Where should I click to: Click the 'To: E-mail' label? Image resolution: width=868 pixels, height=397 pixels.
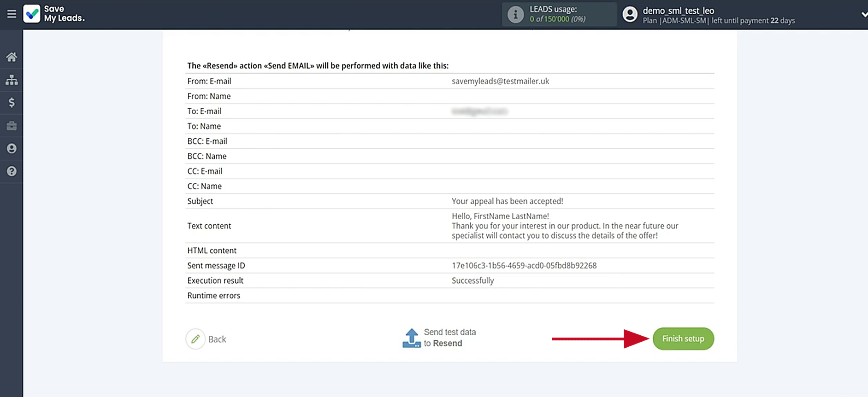click(204, 111)
